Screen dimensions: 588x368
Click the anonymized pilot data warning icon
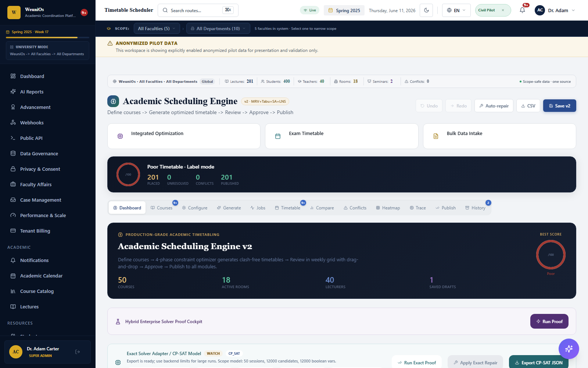[110, 43]
